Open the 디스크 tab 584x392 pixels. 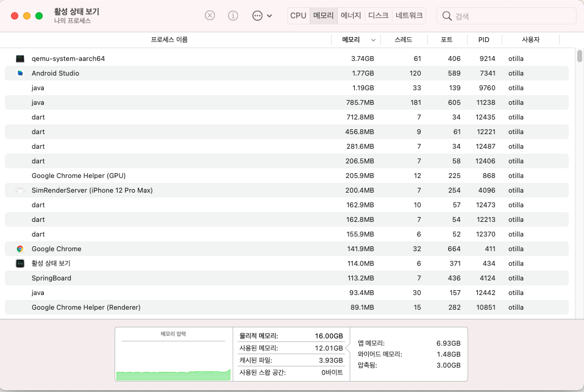click(378, 16)
